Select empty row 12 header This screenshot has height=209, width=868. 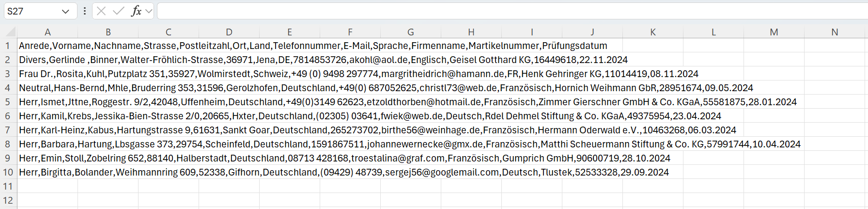8,200
